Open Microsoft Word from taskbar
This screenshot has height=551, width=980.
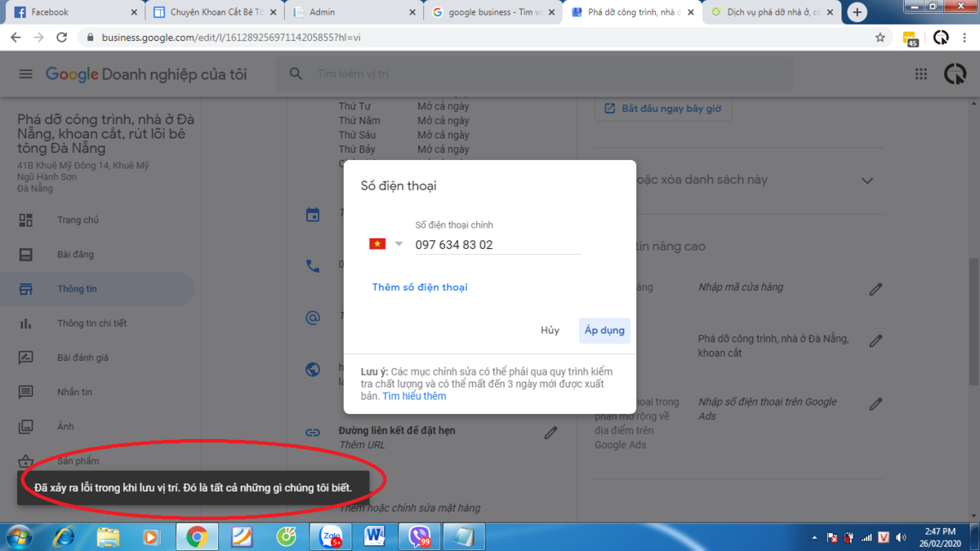375,537
